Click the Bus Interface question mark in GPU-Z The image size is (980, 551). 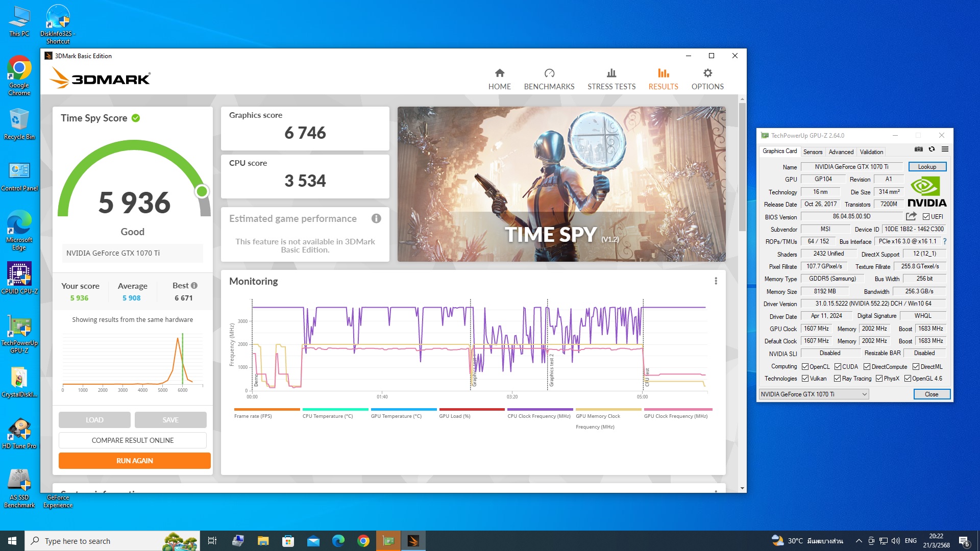(945, 241)
